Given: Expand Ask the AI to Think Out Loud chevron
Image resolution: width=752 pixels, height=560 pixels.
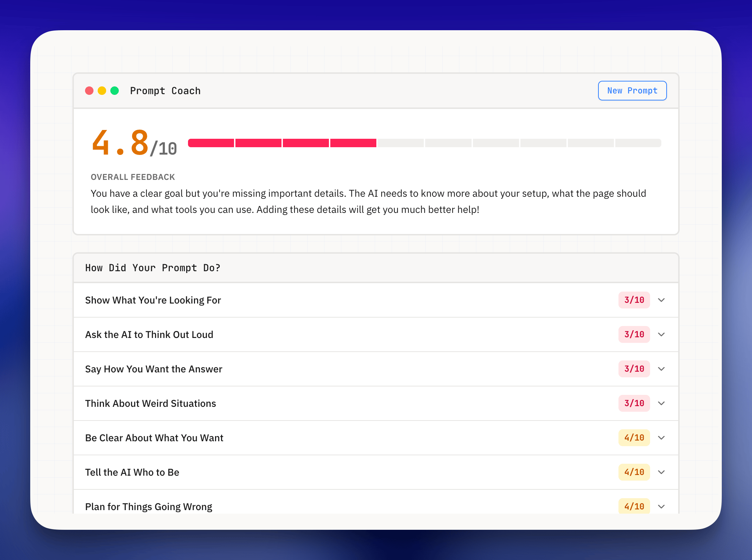Looking at the screenshot, I should (x=661, y=334).
